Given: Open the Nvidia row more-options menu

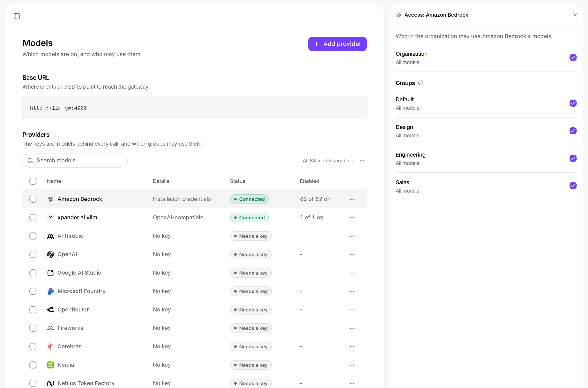Looking at the screenshot, I should pos(352,365).
